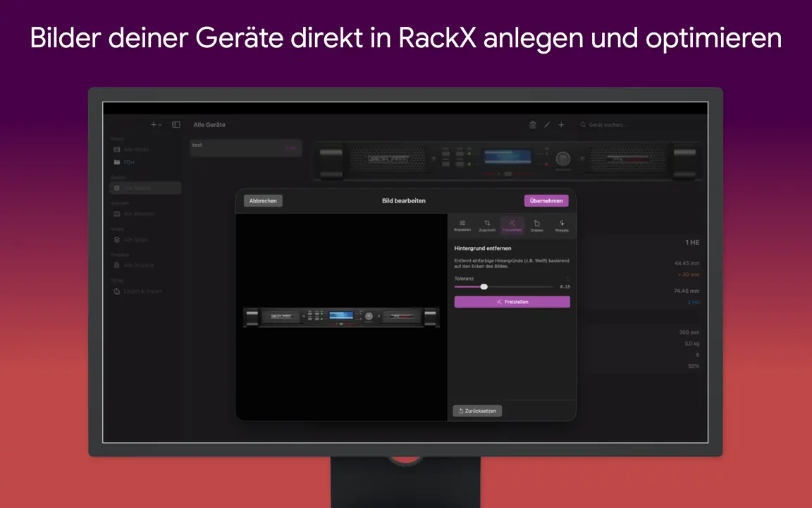Click the trash delete icon in toolbar
812x508 pixels.
[532, 124]
